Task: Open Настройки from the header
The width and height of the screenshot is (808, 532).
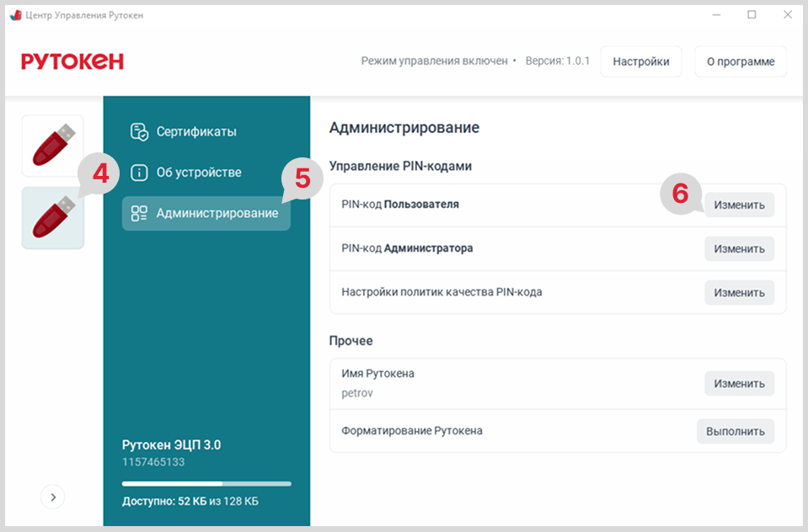Action: click(x=640, y=61)
